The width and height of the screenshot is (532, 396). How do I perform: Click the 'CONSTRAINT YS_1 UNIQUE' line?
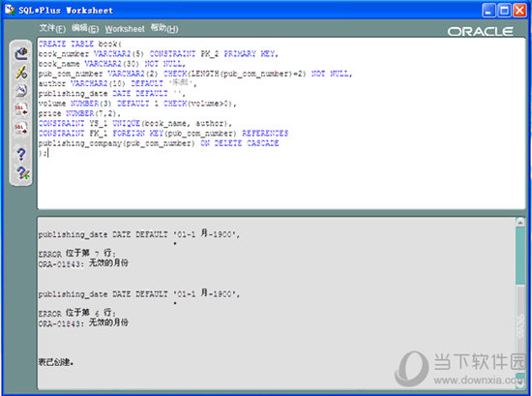pos(135,123)
